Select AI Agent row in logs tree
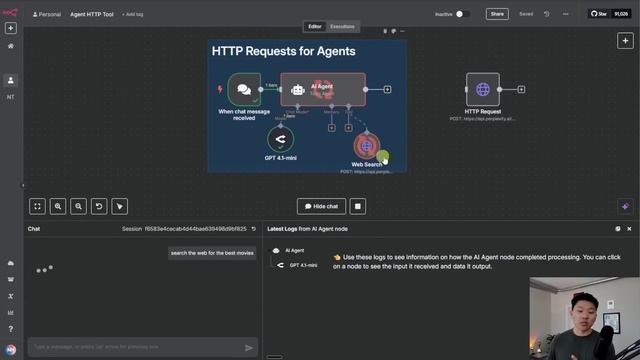 (294, 251)
